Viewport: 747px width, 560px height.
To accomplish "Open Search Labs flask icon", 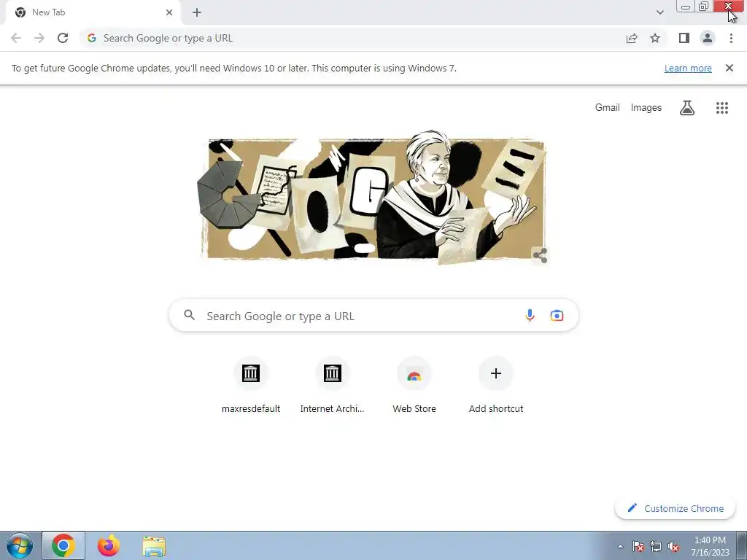I will pos(687,108).
